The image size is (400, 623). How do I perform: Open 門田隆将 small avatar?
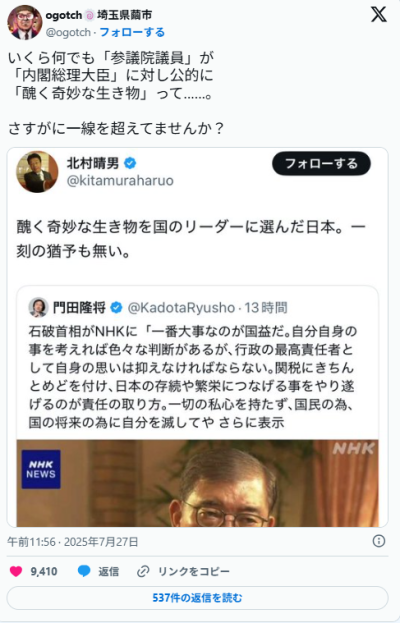pos(38,307)
